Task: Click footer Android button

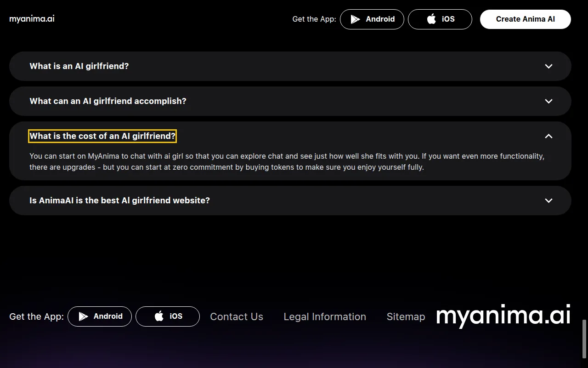Action: coord(100,316)
